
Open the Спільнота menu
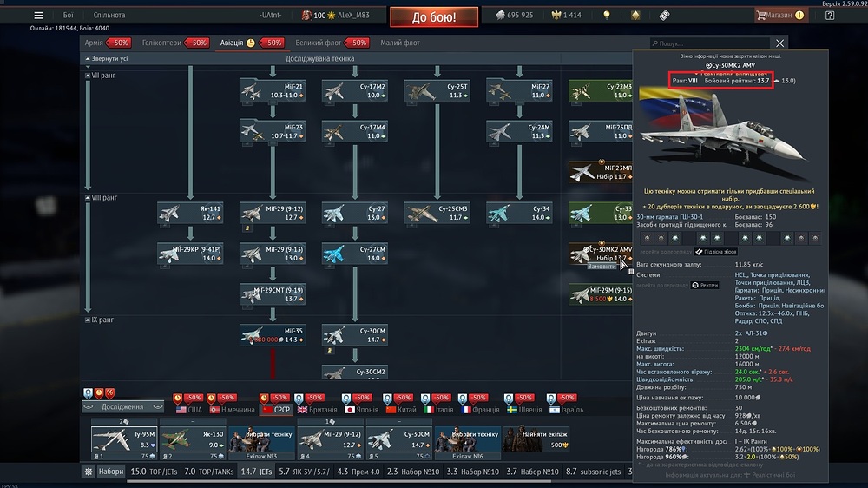[109, 16]
